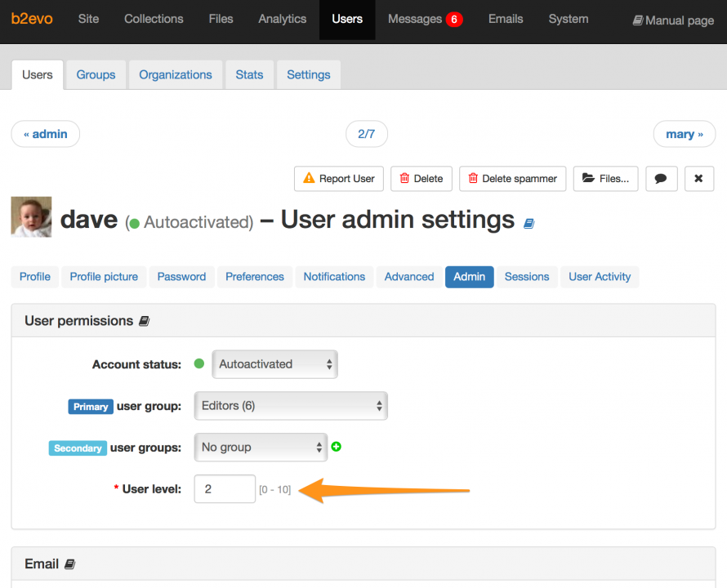Screen dimensions: 727x588
Task: Open the Files menu in top bar
Action: [x=221, y=19]
